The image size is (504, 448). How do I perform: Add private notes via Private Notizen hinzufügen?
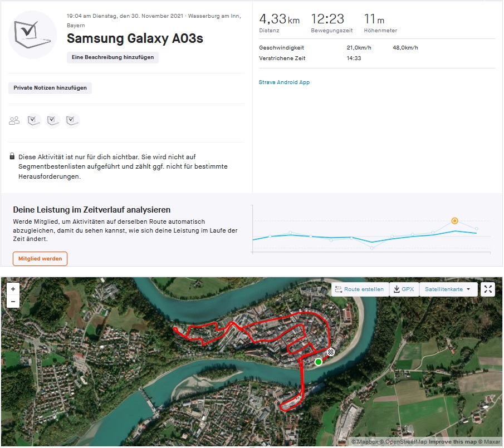tap(50, 88)
